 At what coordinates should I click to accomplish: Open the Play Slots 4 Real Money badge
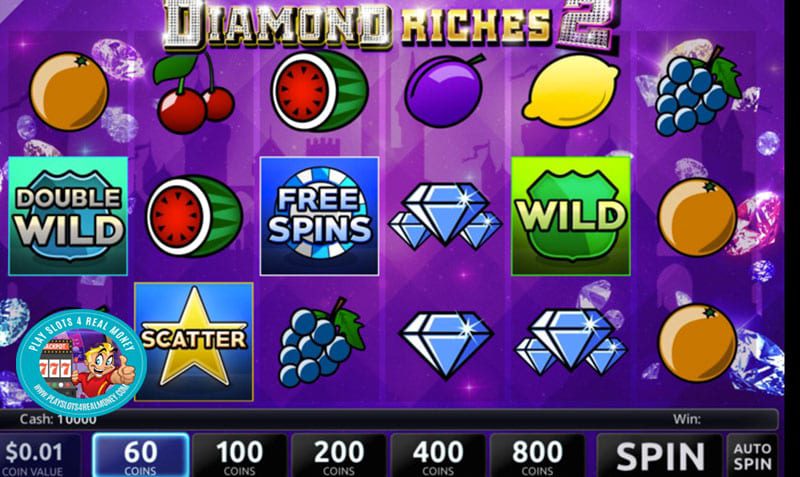pyautogui.click(x=81, y=362)
